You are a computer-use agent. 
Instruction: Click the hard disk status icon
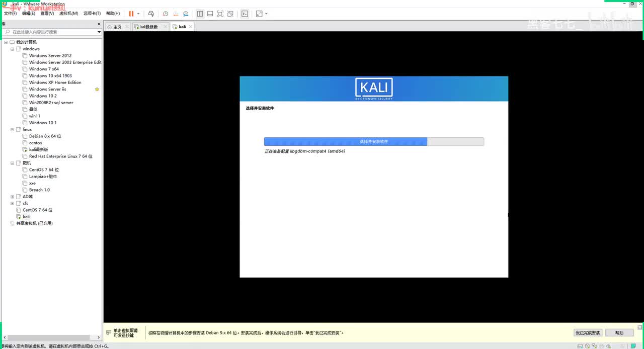(580, 346)
